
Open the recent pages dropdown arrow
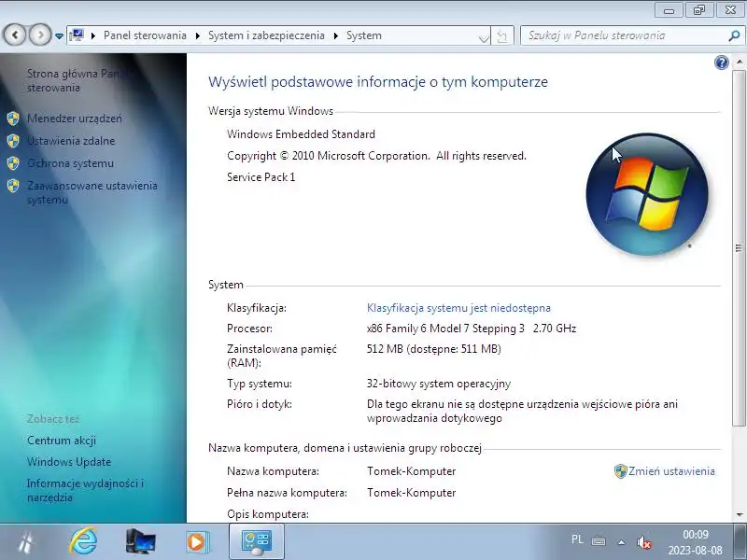(59, 35)
